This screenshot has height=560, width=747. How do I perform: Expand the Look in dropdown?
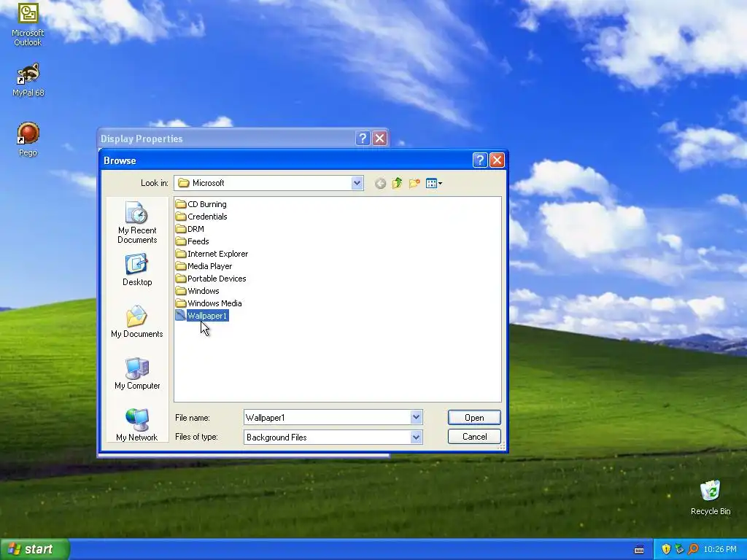(357, 183)
